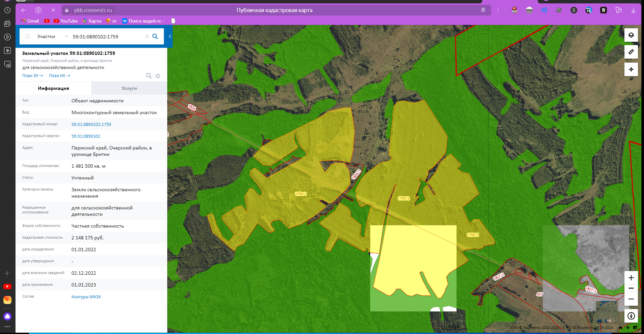Open the Alice assistant in sidebar
The width and height of the screenshot is (644, 334).
point(7,316)
